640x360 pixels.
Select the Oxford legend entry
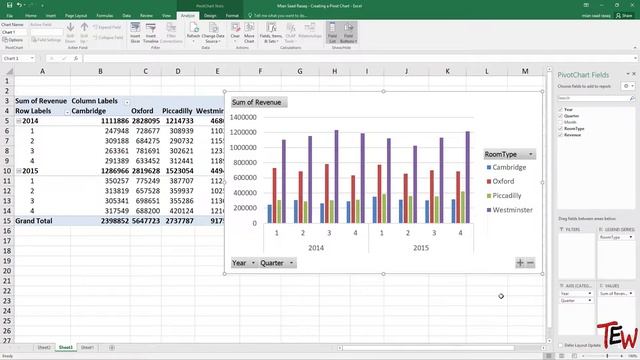click(x=500, y=181)
